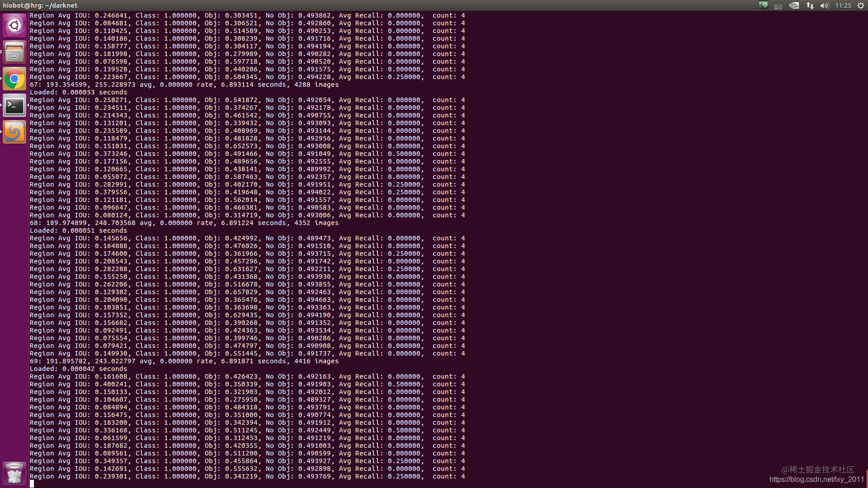Screen dimensions: 868x488
Task: Click the row with Region Avg IOU 0.336168
Action: click(247, 430)
